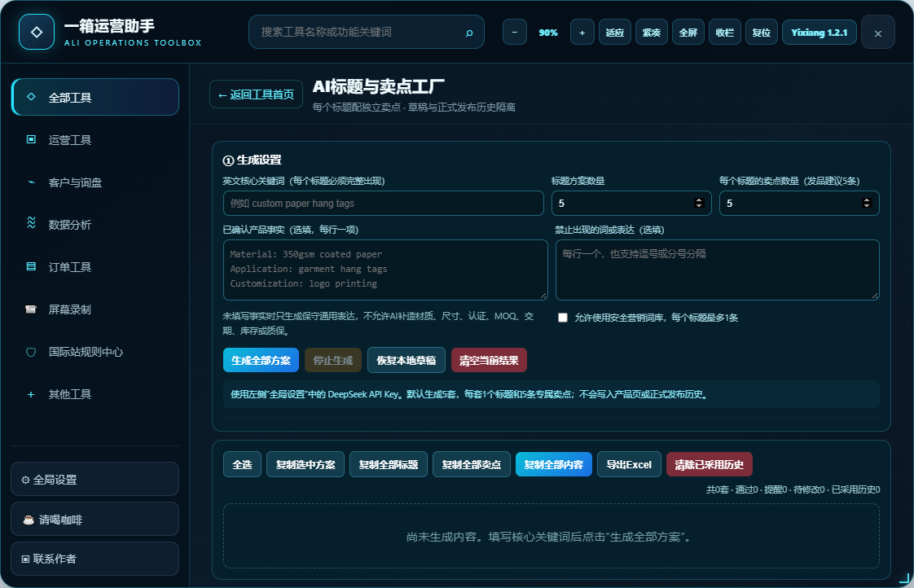Click 导出Excel button

pos(629,464)
